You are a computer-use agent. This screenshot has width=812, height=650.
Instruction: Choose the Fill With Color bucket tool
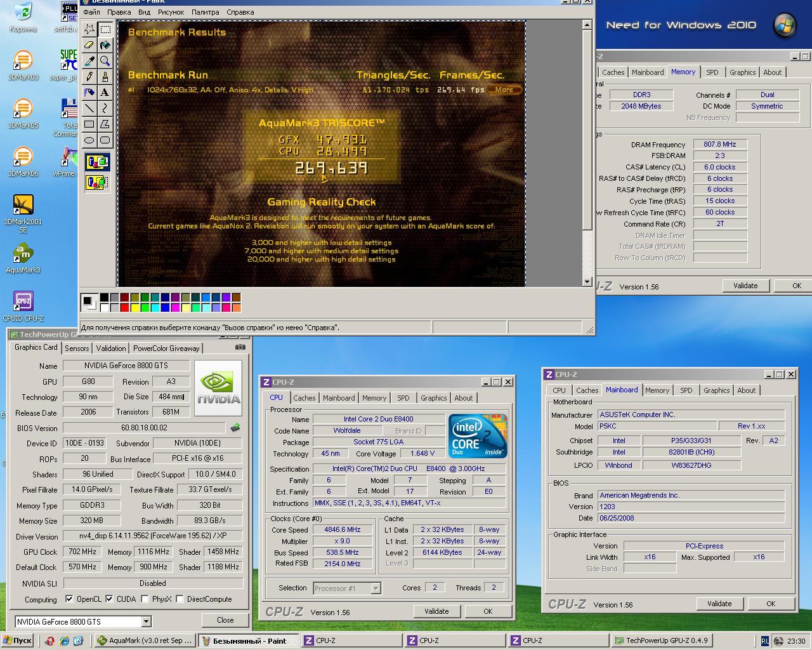105,45
